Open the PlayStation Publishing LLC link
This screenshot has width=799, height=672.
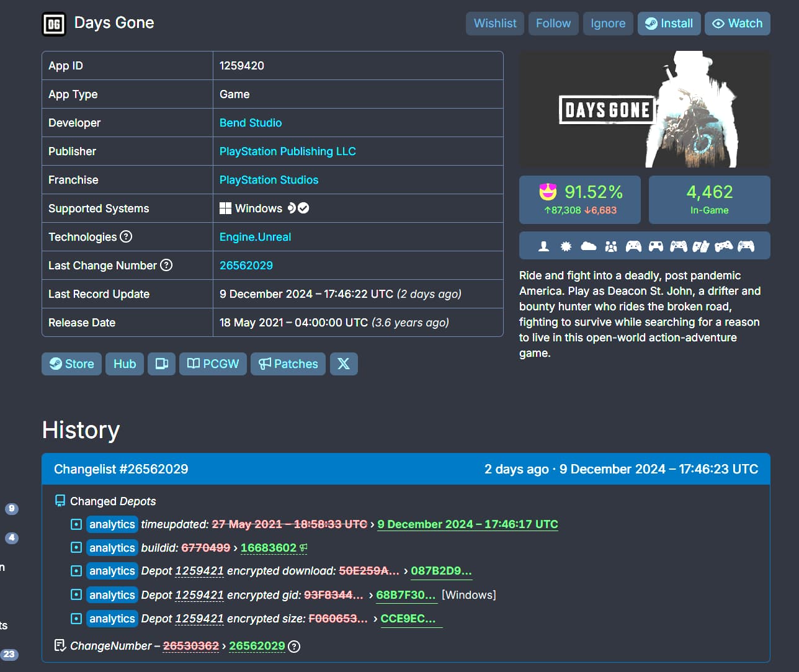tap(288, 151)
